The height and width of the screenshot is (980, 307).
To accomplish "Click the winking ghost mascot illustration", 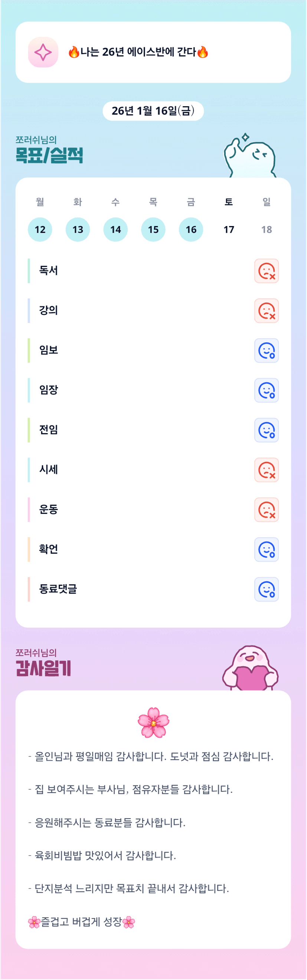I will click(x=250, y=157).
